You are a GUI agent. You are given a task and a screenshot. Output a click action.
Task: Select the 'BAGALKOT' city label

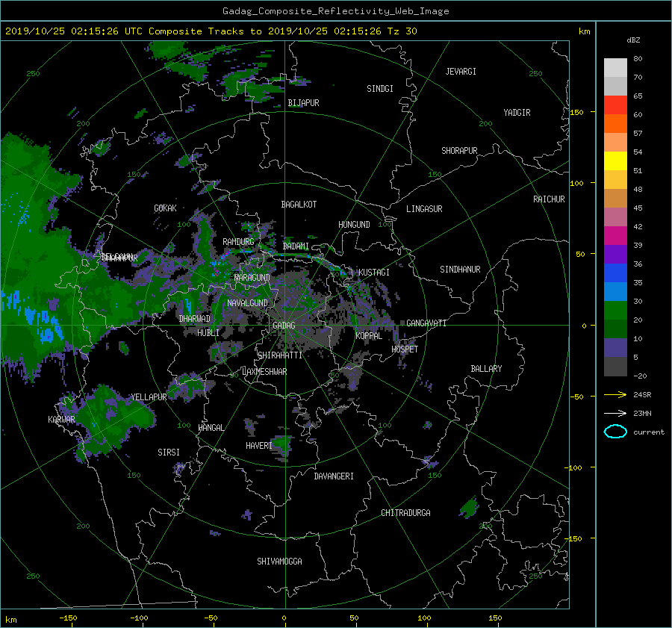click(x=299, y=205)
